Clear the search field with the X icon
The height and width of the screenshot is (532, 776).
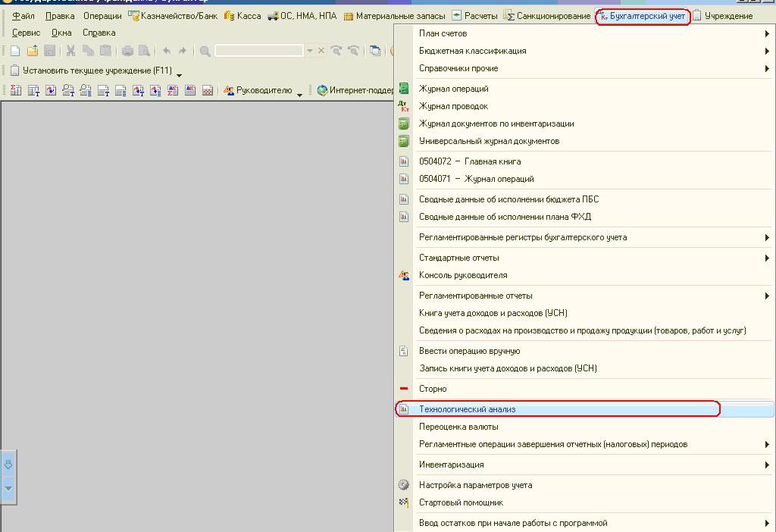pos(321,51)
